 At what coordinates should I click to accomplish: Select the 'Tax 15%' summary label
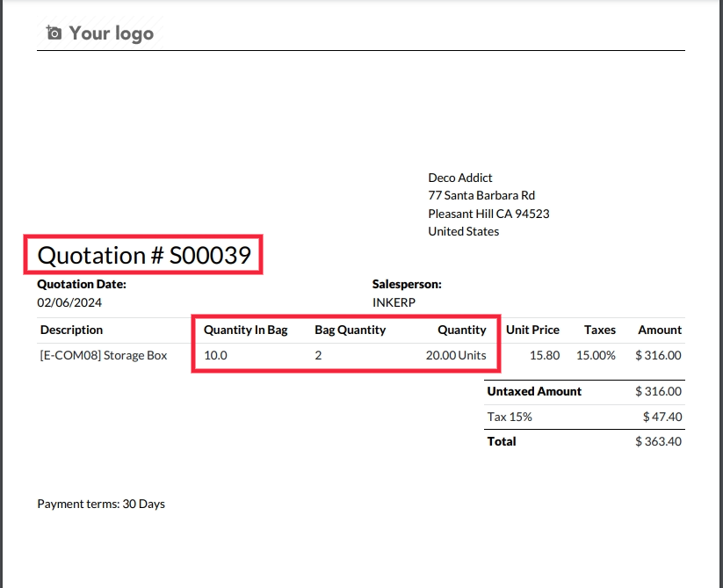click(510, 417)
